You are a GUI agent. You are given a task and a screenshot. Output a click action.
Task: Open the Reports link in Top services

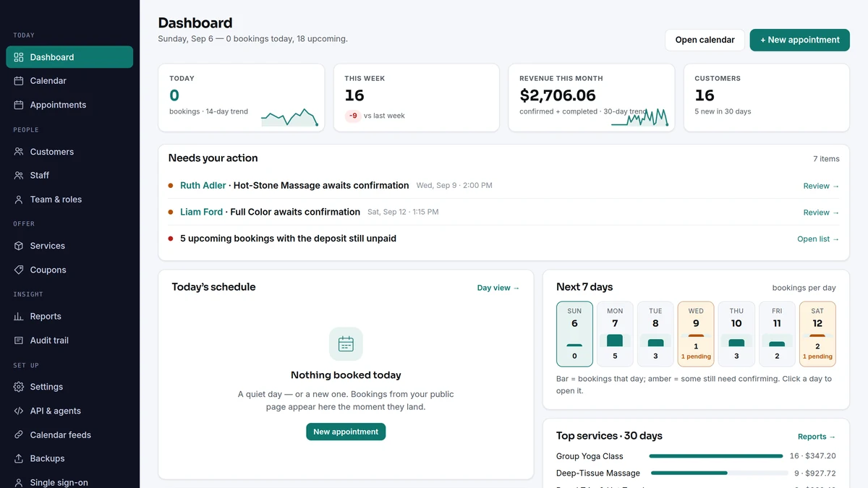click(817, 437)
